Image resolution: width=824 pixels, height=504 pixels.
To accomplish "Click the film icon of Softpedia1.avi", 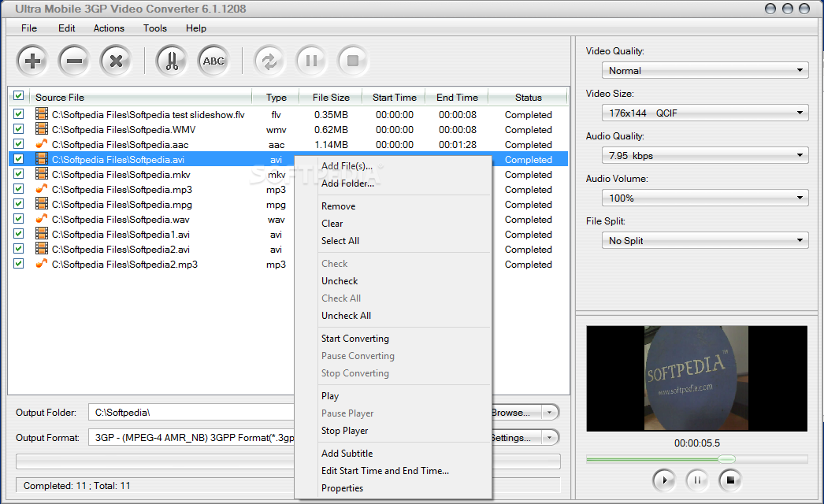I will tap(42, 233).
